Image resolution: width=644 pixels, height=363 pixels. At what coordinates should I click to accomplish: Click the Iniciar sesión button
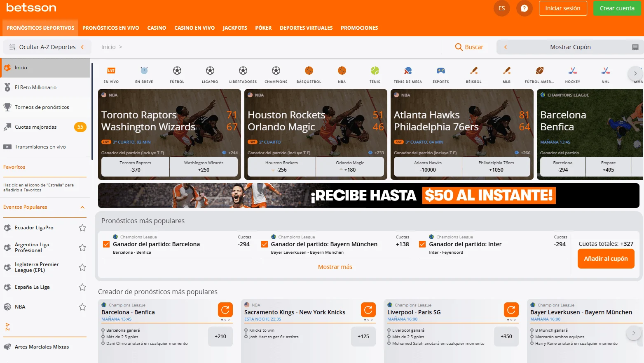point(563,8)
